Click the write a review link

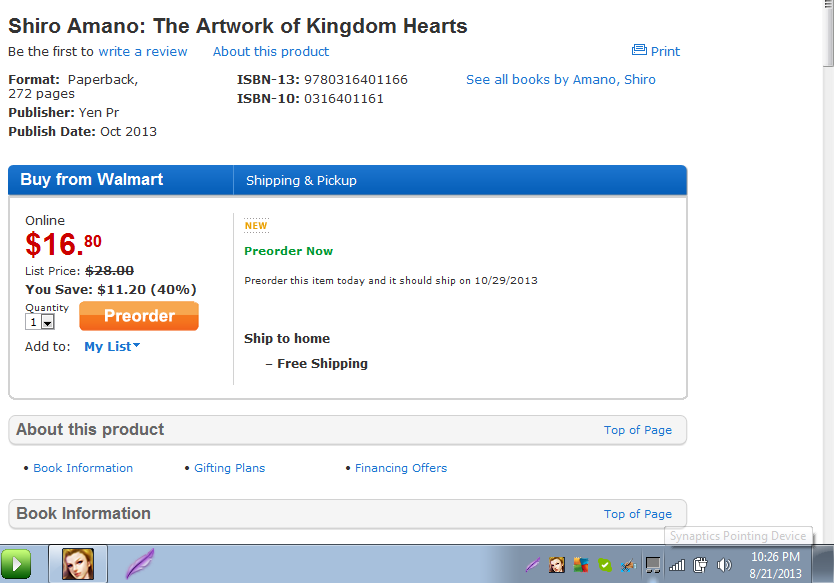(x=142, y=51)
